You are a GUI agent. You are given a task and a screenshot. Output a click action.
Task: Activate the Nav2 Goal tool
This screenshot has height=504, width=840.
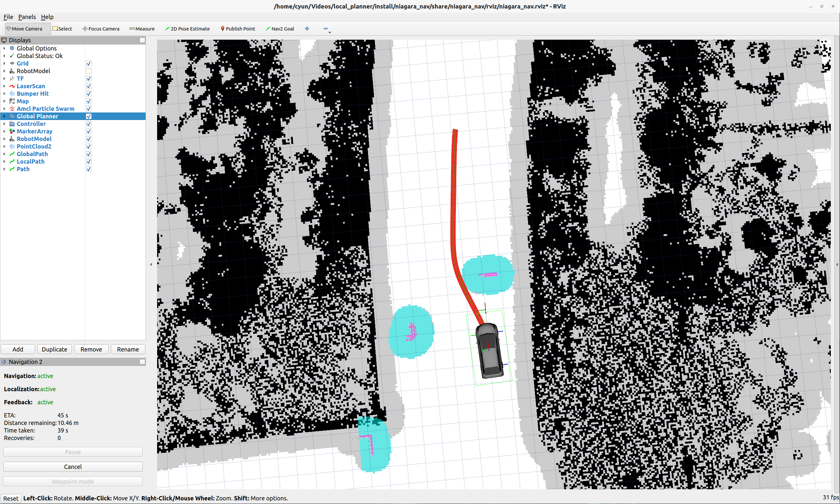(x=280, y=29)
